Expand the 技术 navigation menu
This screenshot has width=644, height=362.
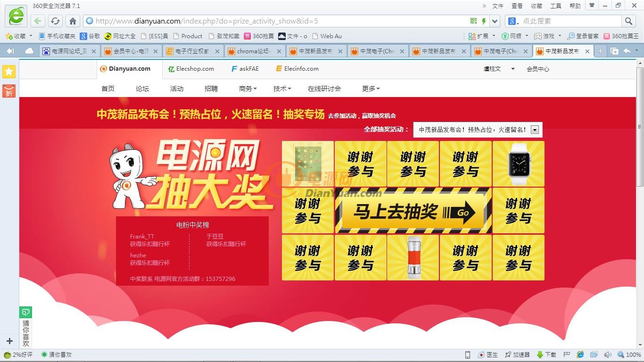point(282,89)
